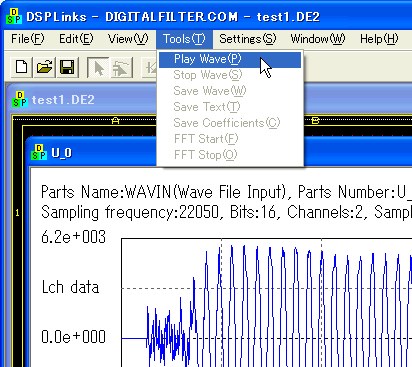Select the wiring tool beside pointer
The image size is (412, 367).
121,67
